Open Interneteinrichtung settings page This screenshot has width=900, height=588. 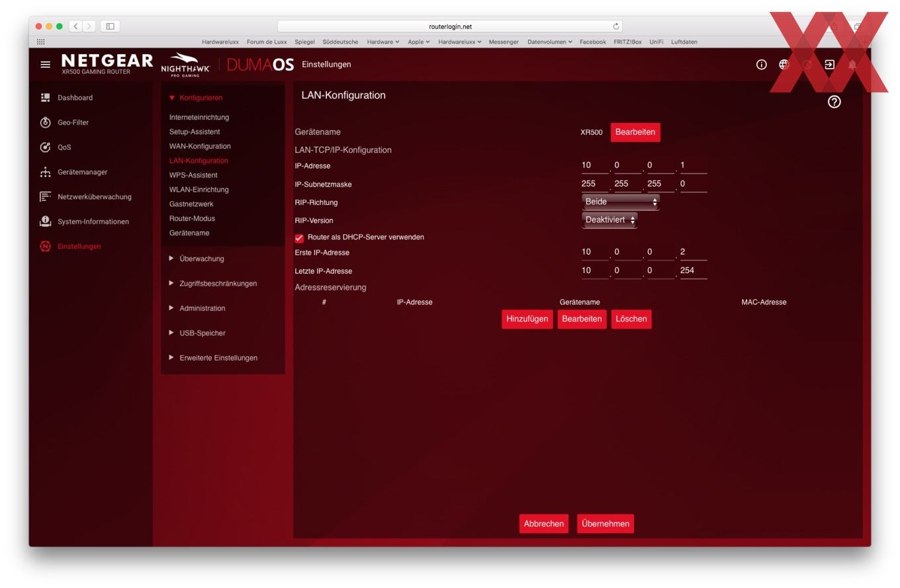pos(199,117)
